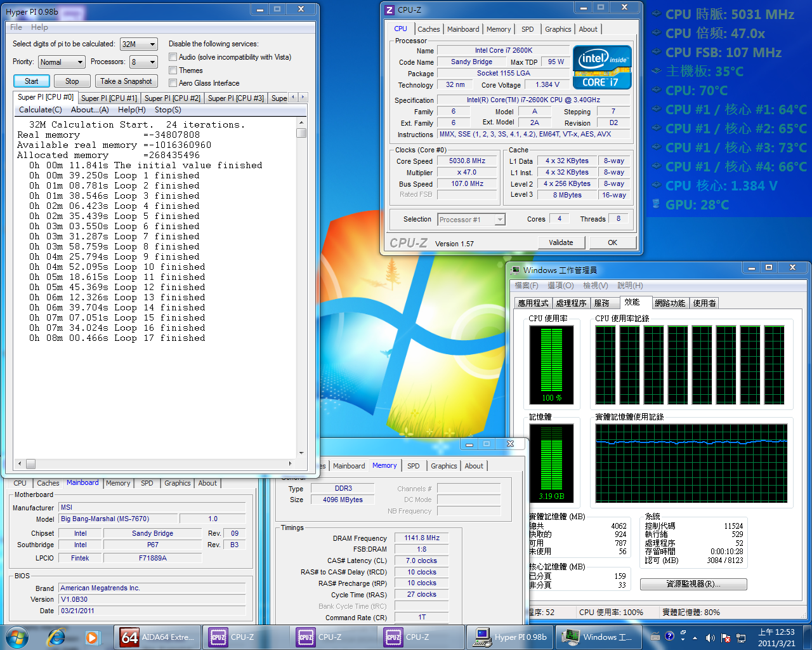Click Stop(S) menu in Super PI
Image resolution: width=812 pixels, height=650 pixels.
click(167, 110)
